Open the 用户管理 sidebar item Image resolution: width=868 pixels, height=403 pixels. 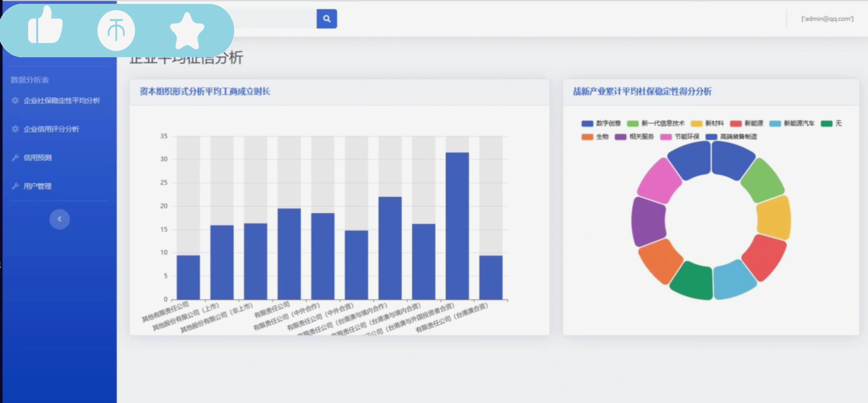point(37,186)
